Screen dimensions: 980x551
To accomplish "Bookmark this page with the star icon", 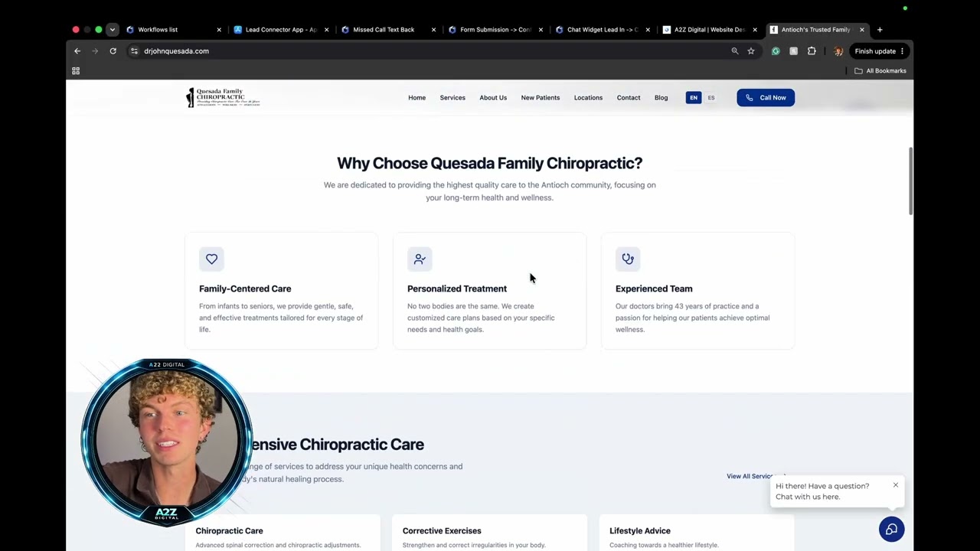I will click(x=751, y=51).
